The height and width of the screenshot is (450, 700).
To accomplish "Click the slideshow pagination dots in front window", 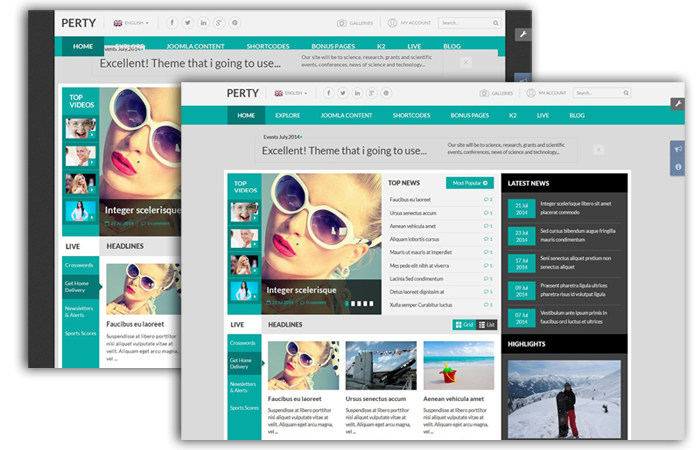I will tap(360, 303).
